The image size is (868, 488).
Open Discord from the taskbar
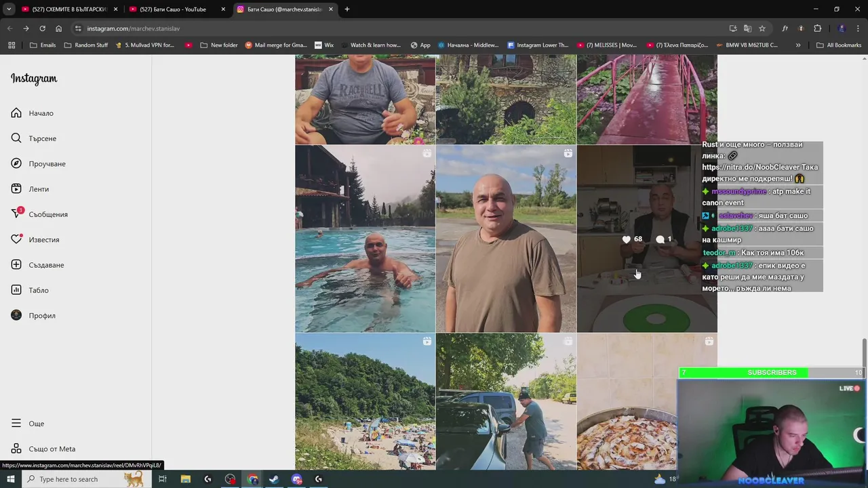[x=296, y=479]
